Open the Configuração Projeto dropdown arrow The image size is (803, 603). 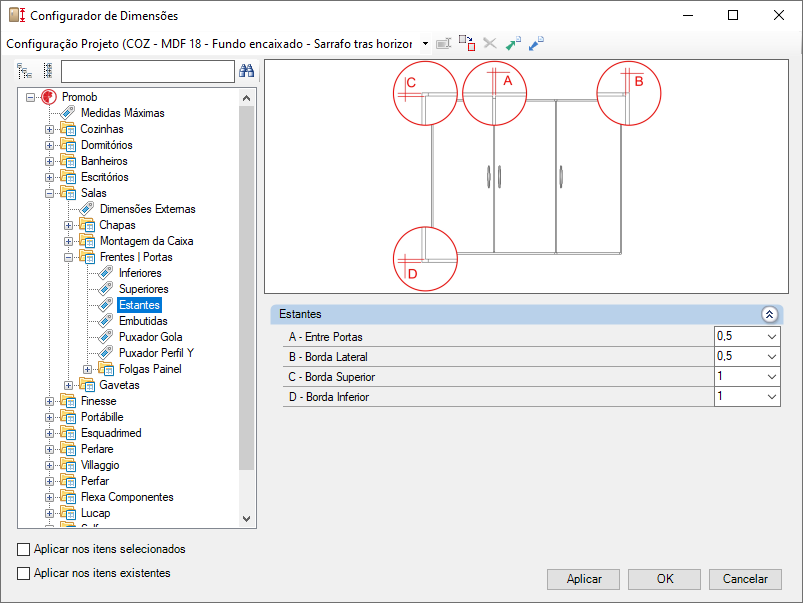(x=425, y=44)
